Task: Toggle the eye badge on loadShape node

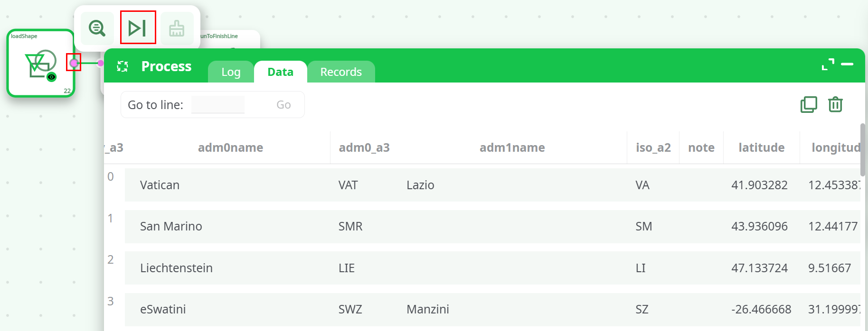Action: 52,77
